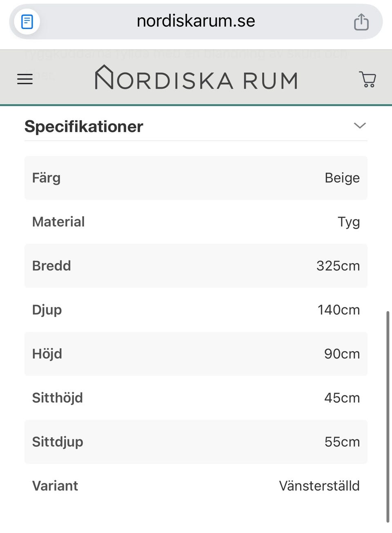Tap the Sitthöjd 45cm value
This screenshot has height=533, width=392.
coord(342,398)
